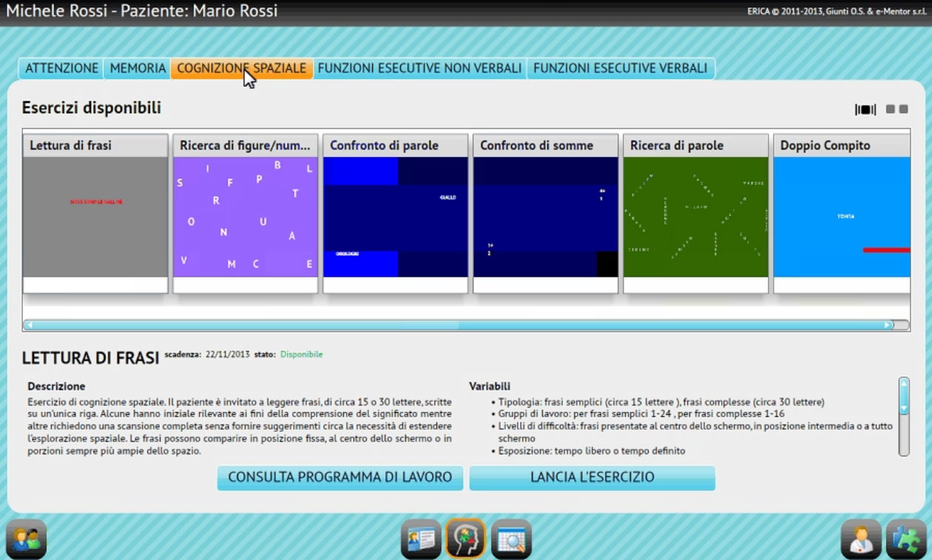The width and height of the screenshot is (932, 560).
Task: Click the Variabili scrollbar down arrow
Action: pos(903,408)
